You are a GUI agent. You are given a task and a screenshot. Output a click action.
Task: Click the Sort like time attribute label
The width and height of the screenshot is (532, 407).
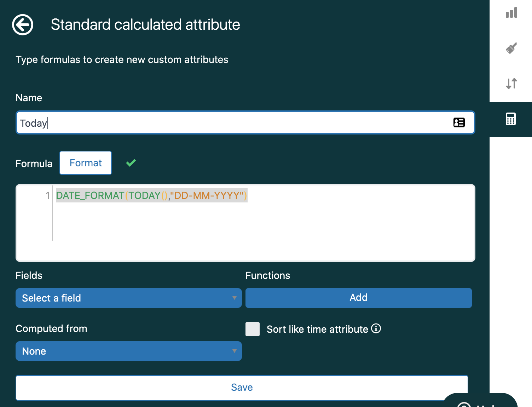[317, 329]
